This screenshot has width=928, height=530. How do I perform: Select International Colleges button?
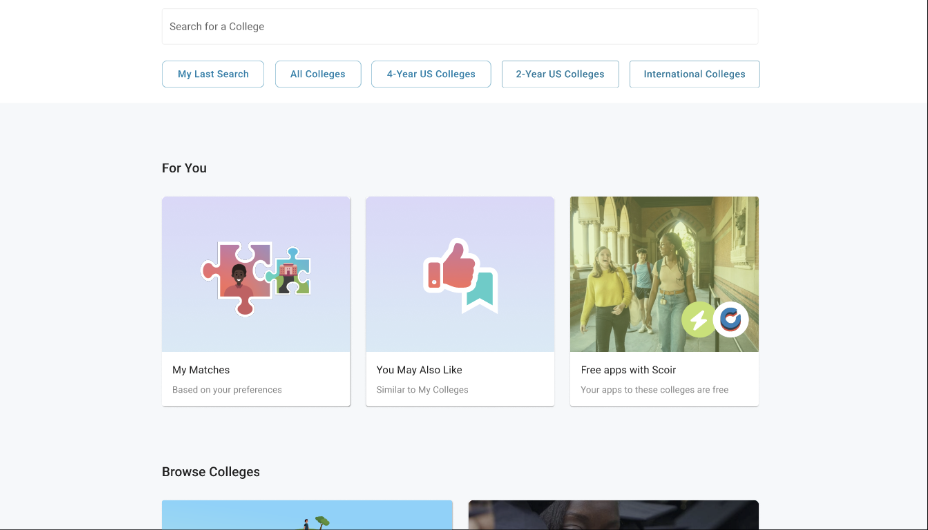coord(694,74)
